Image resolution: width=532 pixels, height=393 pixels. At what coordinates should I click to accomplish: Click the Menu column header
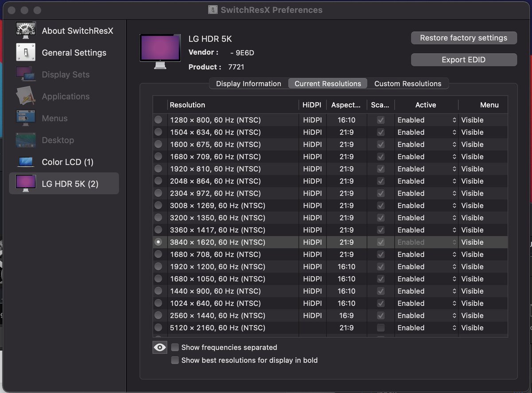pos(483,105)
